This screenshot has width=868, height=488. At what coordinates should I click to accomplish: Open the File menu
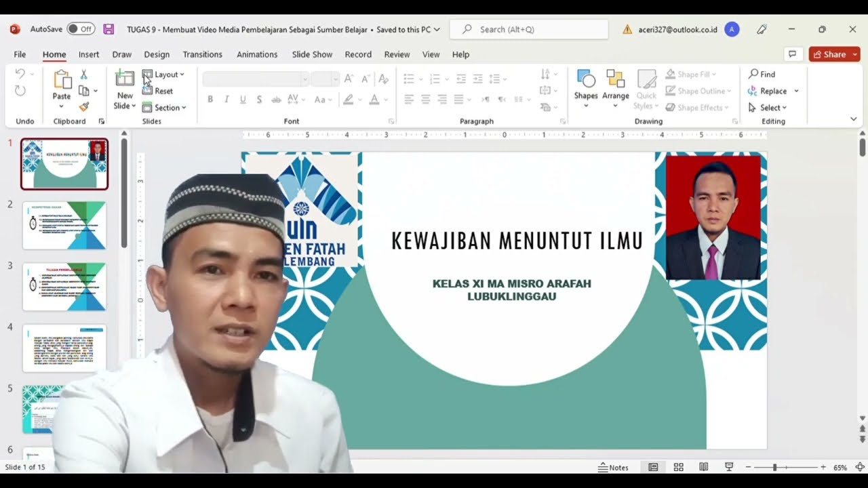[x=20, y=54]
